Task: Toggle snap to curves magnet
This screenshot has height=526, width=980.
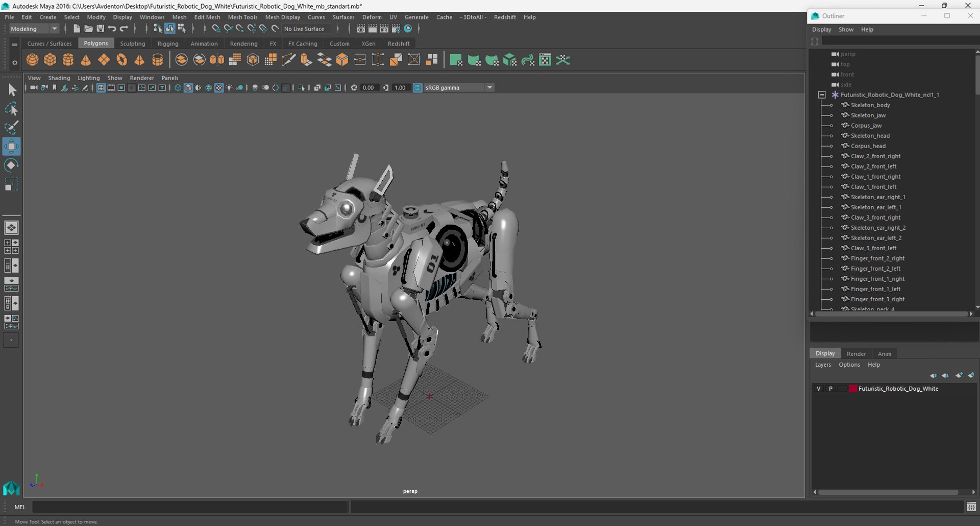Action: [228, 29]
